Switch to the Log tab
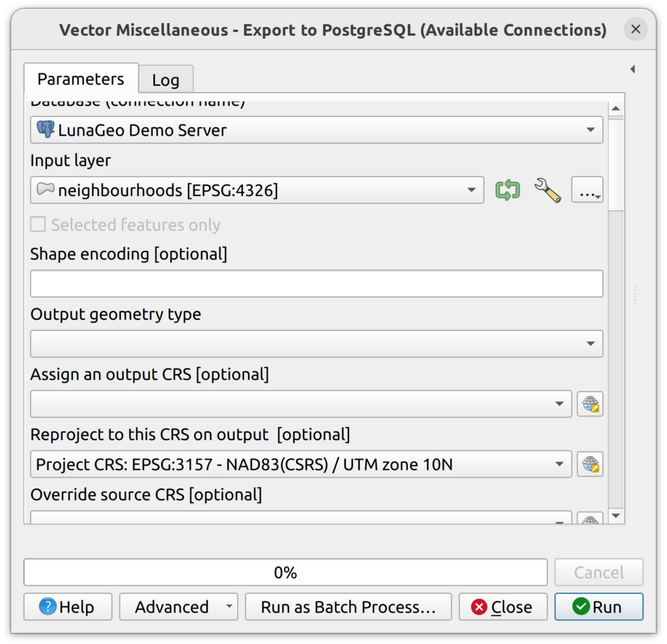This screenshot has height=644, width=667. [x=165, y=80]
